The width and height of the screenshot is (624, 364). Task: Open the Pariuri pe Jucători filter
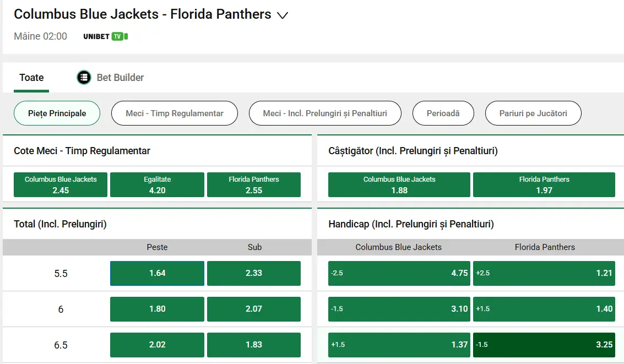pos(533,113)
